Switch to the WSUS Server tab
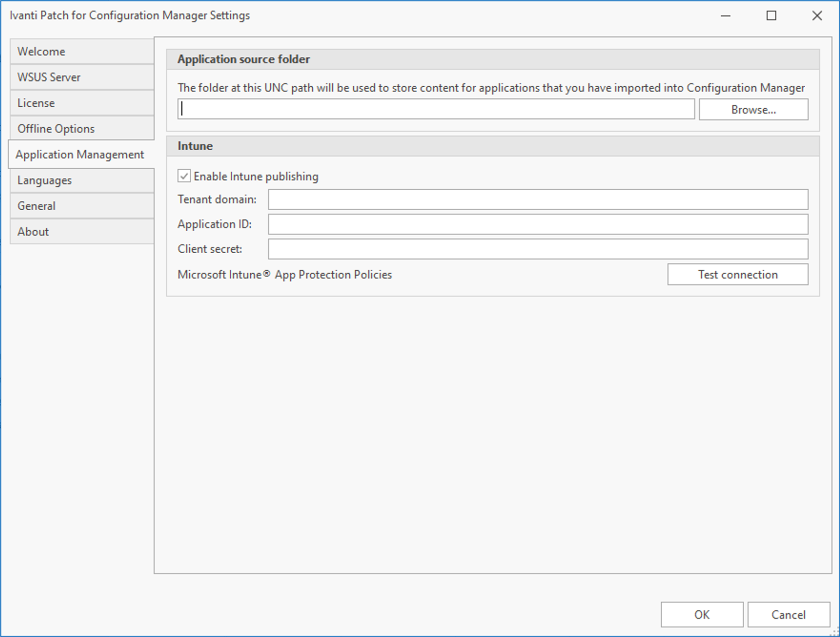 tap(81, 77)
